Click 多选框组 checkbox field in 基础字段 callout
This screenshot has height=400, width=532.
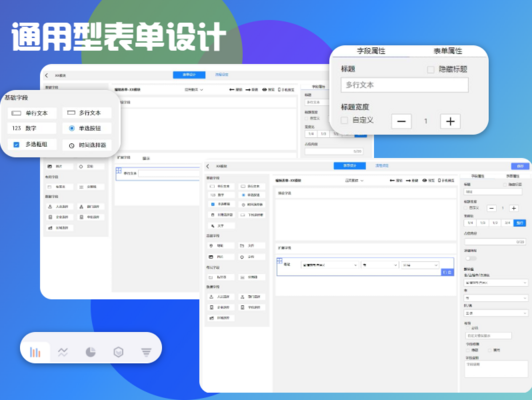click(x=32, y=145)
